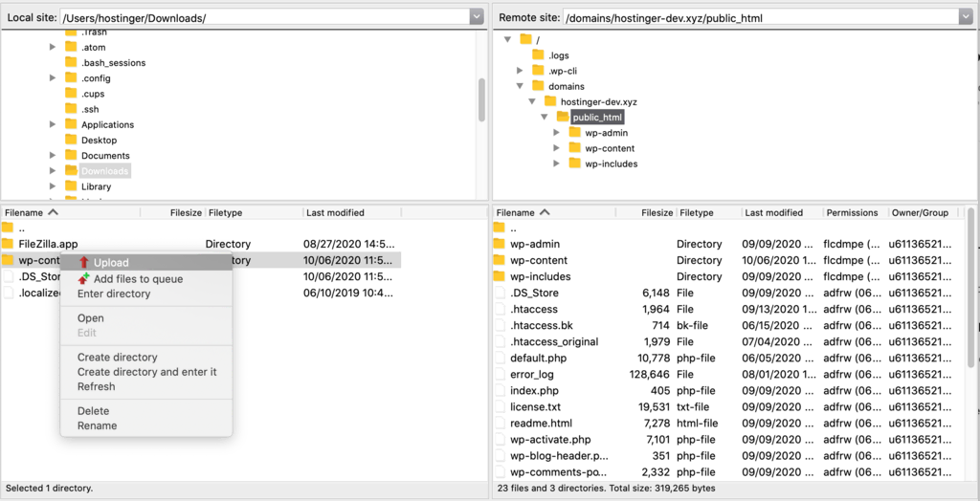
Task: Expand the Applications folder in local tree
Action: (54, 124)
